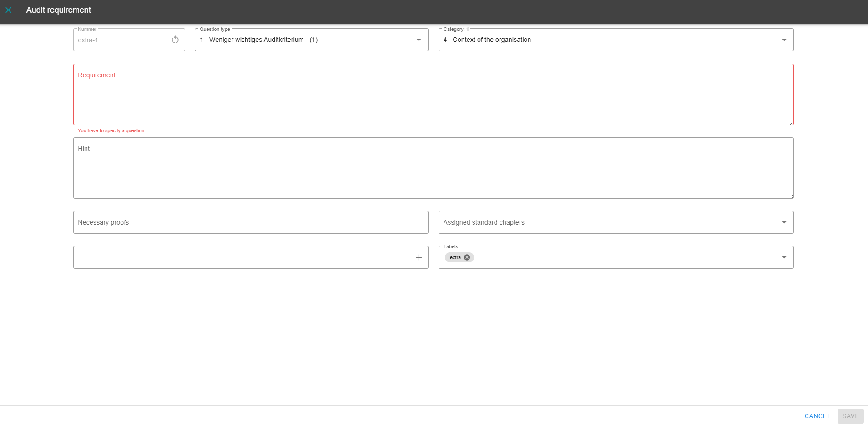Close the Audit requirement dialog with the X icon
This screenshot has width=868, height=426.
pos(8,10)
